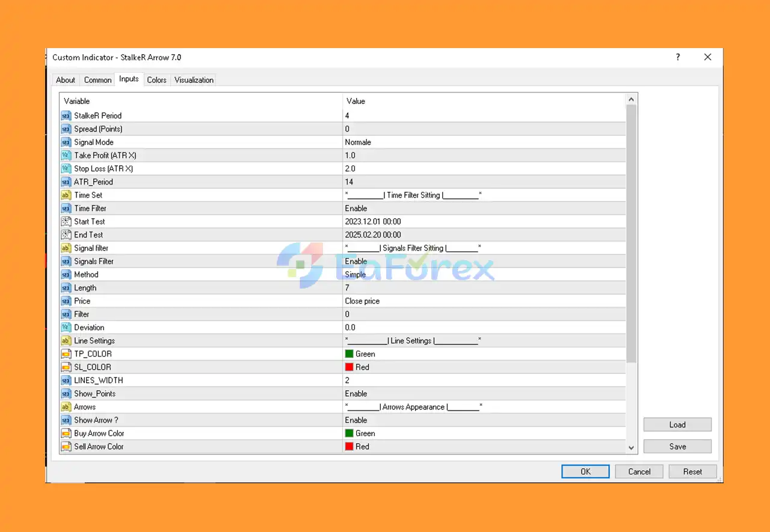Click the vertical scrollbar thumb

(x=631, y=233)
